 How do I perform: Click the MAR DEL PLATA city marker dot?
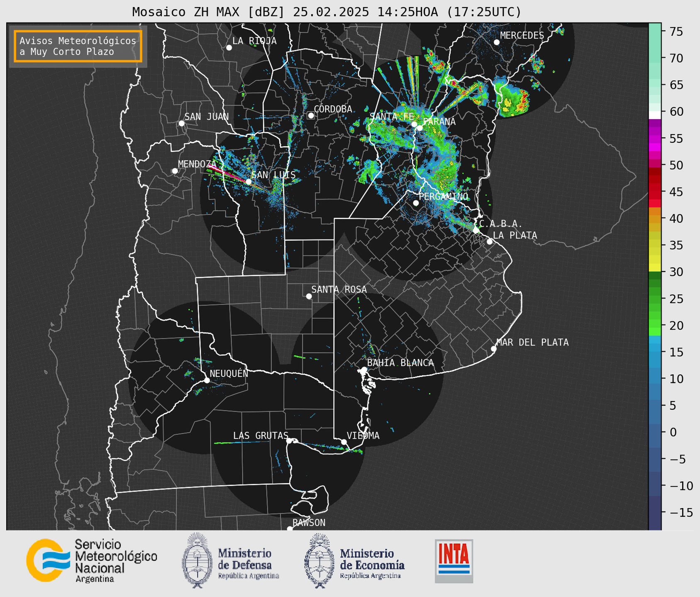[x=493, y=349]
